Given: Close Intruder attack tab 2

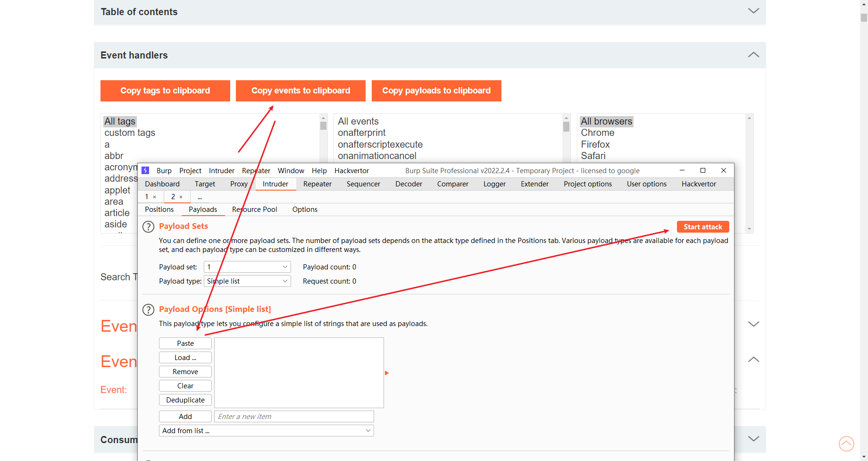Looking at the screenshot, I should (181, 197).
